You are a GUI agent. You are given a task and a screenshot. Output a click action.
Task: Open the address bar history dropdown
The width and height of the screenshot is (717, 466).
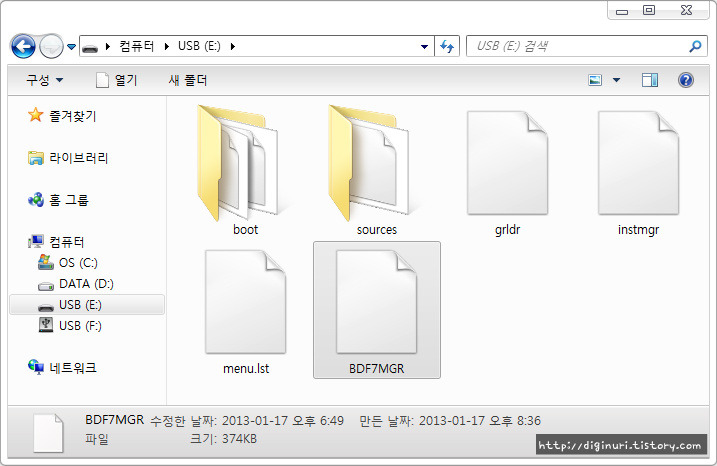click(x=424, y=46)
